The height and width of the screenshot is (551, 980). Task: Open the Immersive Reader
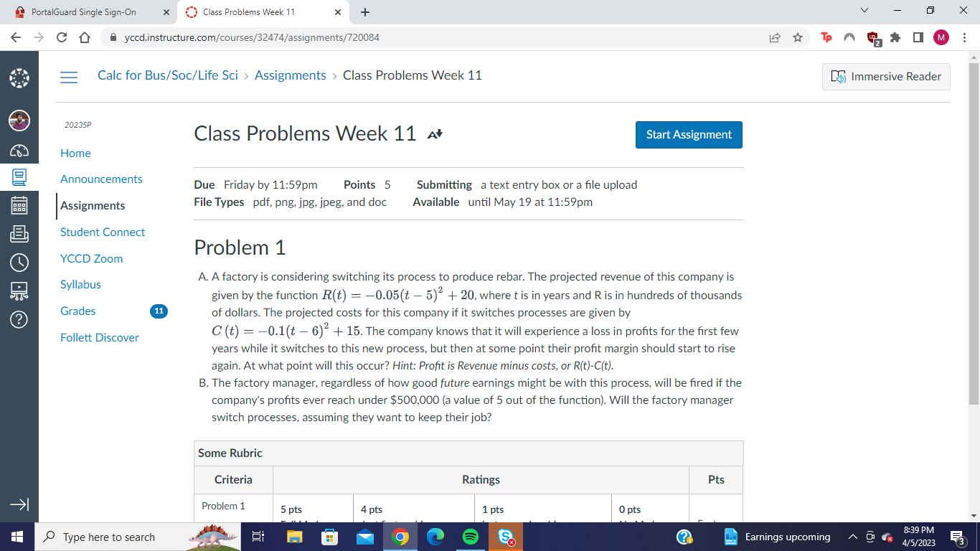[886, 77]
